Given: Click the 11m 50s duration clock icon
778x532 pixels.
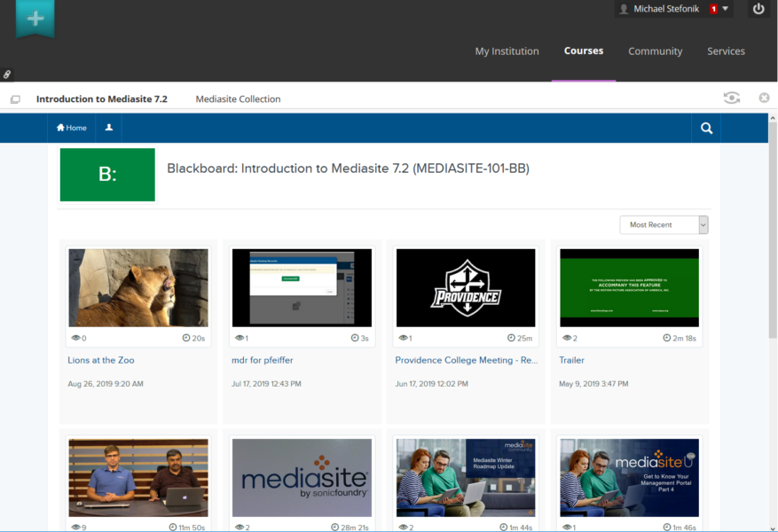Looking at the screenshot, I should [173, 527].
